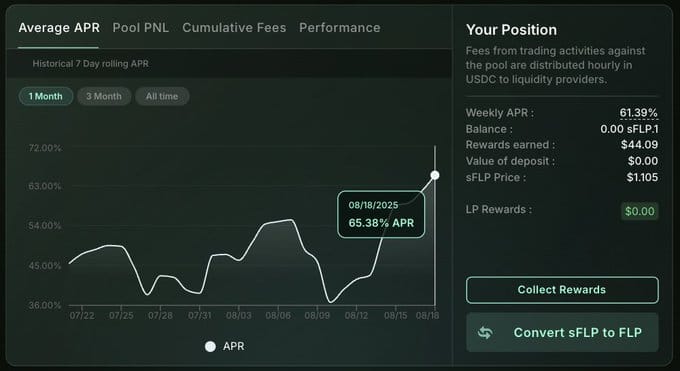Click the swap arrows icon on Convert button
Image resolution: width=680 pixels, height=371 pixels.
click(x=485, y=333)
